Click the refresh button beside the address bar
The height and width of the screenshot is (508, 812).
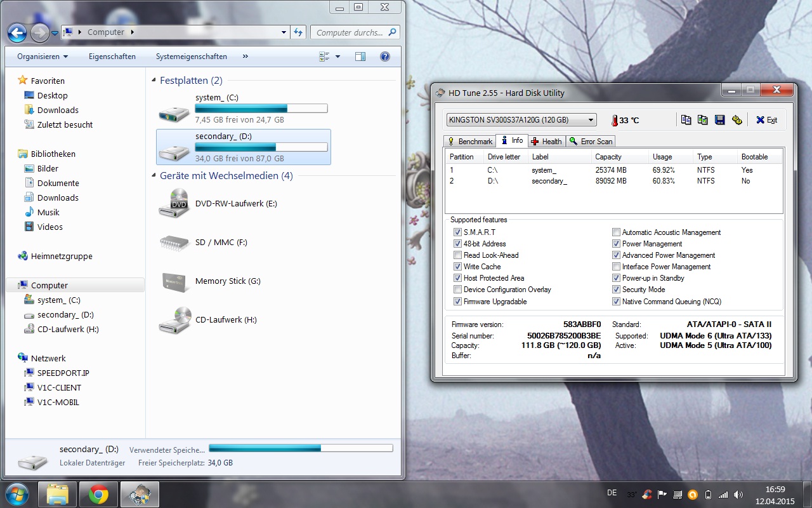299,32
